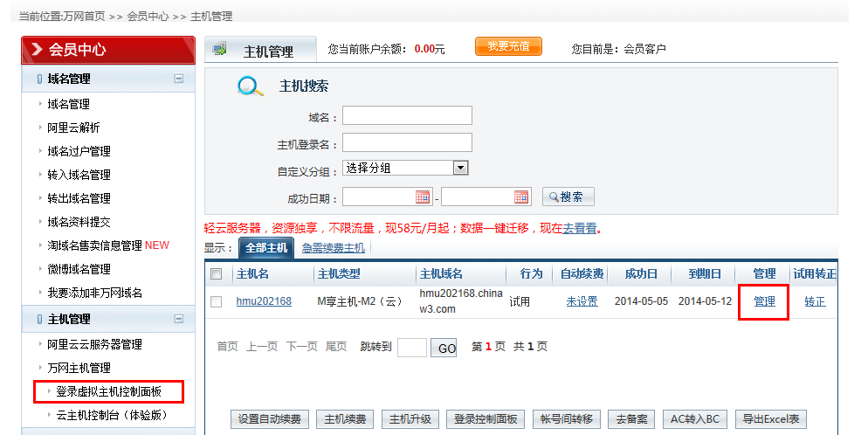
Task: Click in the 域名 input field
Action: click(x=407, y=116)
